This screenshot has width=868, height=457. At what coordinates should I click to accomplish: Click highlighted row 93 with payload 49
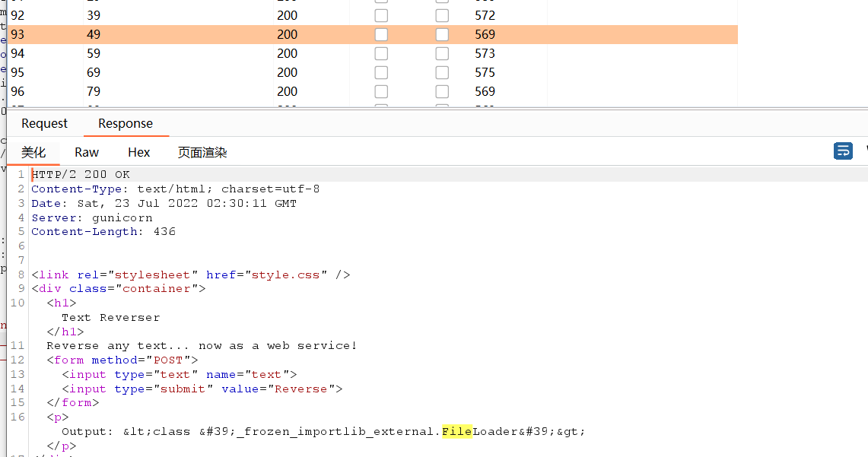[94, 34]
